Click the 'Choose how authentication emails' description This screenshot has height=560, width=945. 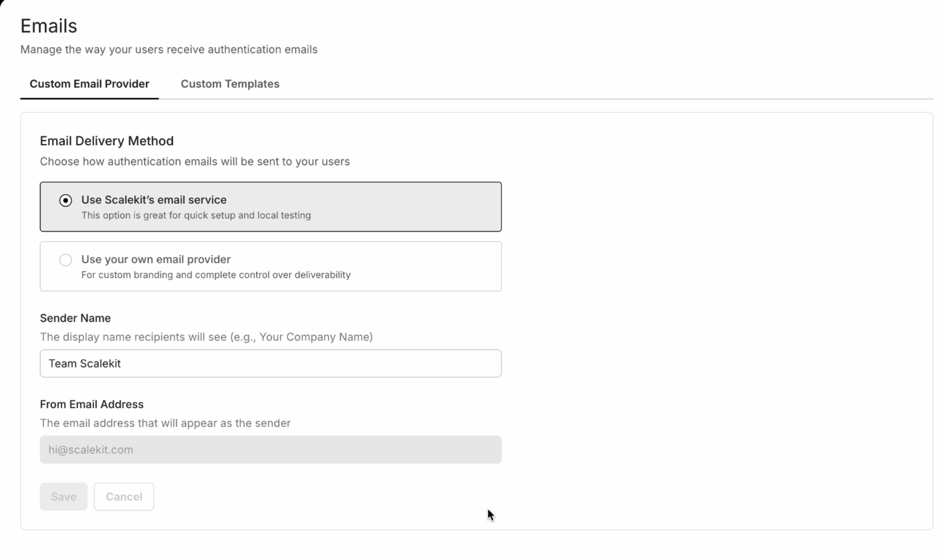[x=195, y=162]
